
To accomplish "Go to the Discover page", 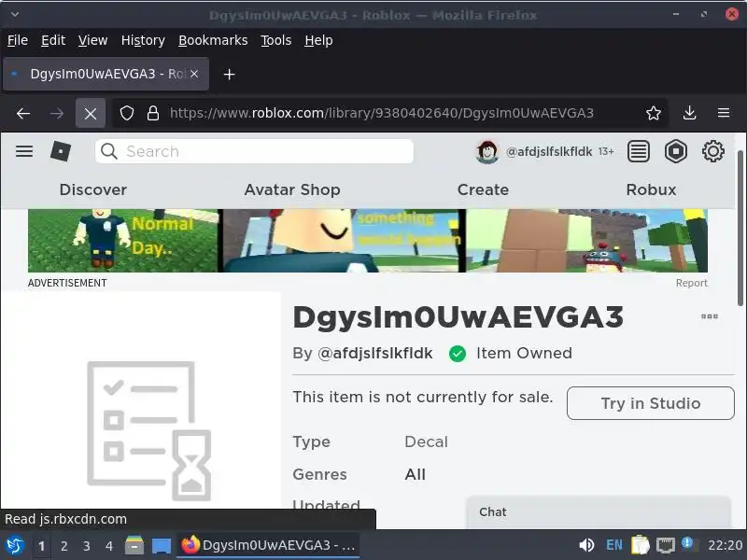I will pos(93,189).
